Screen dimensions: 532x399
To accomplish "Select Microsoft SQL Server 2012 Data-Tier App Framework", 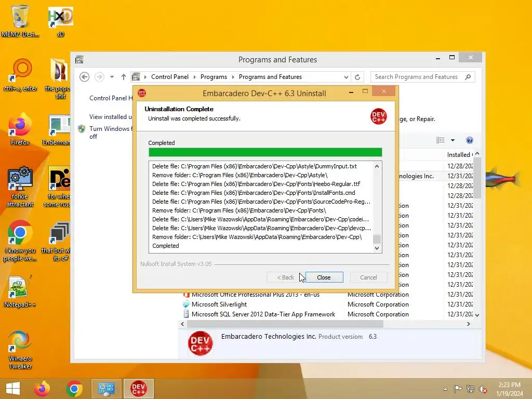I will click(263, 314).
